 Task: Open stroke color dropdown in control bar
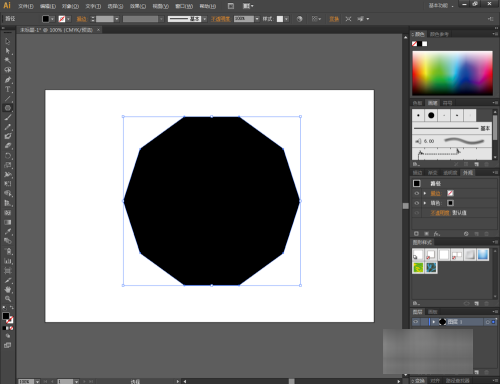(68, 19)
